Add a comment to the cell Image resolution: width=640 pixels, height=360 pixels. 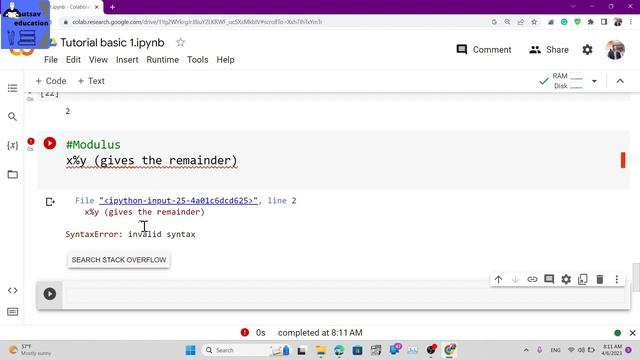(549, 279)
